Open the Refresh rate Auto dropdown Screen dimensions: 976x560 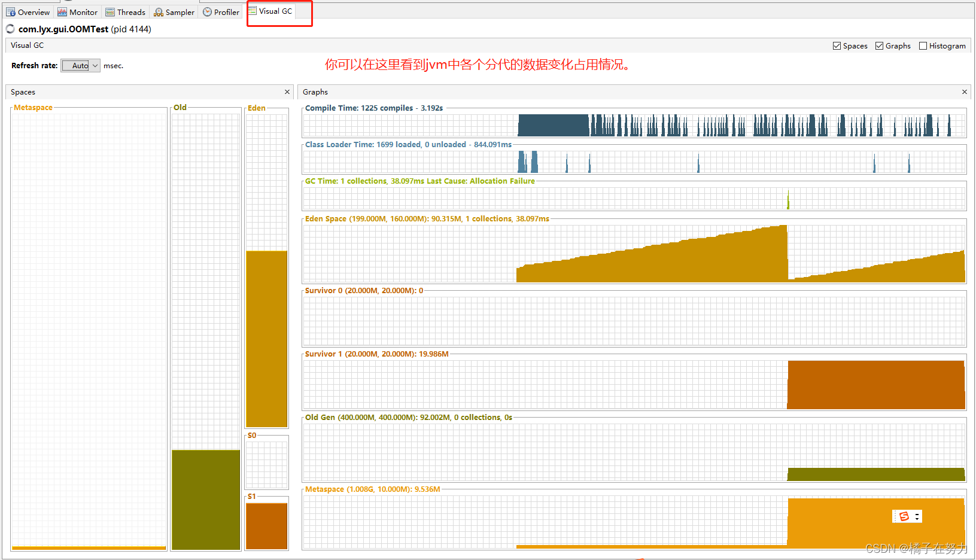point(81,66)
